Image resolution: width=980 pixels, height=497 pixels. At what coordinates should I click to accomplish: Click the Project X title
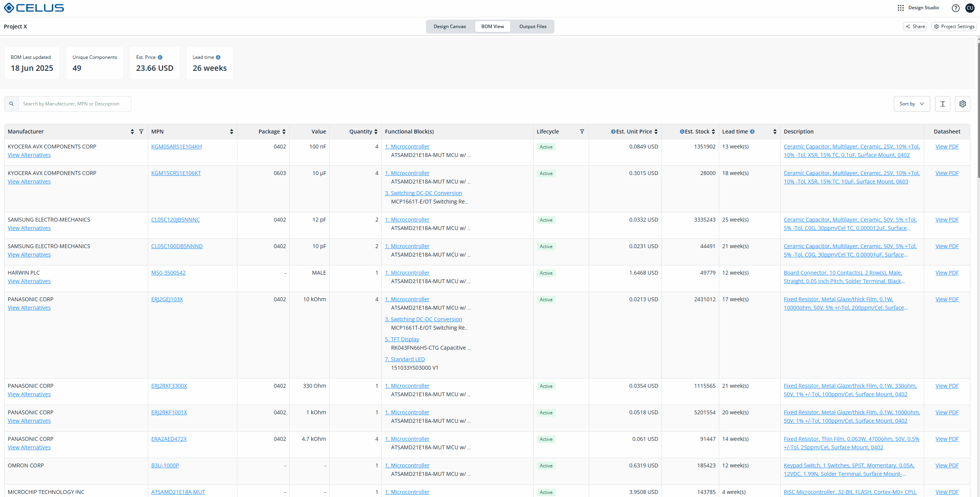tap(15, 27)
